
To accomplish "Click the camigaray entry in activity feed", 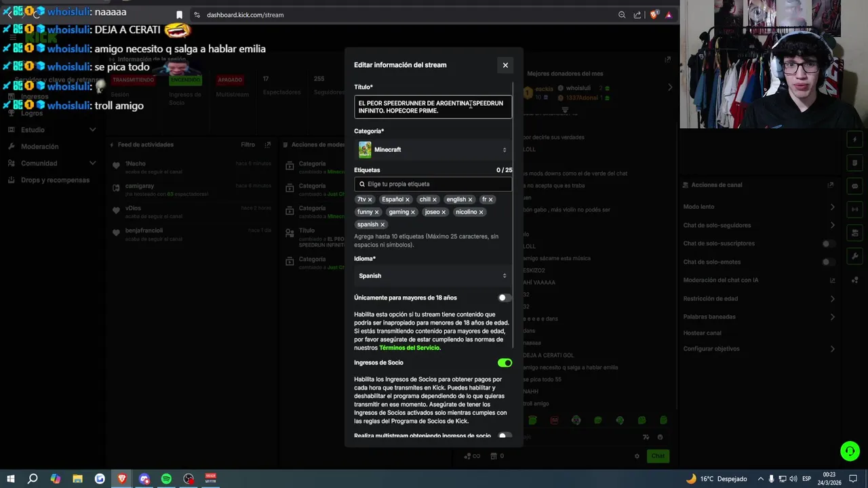I will 191,190.
